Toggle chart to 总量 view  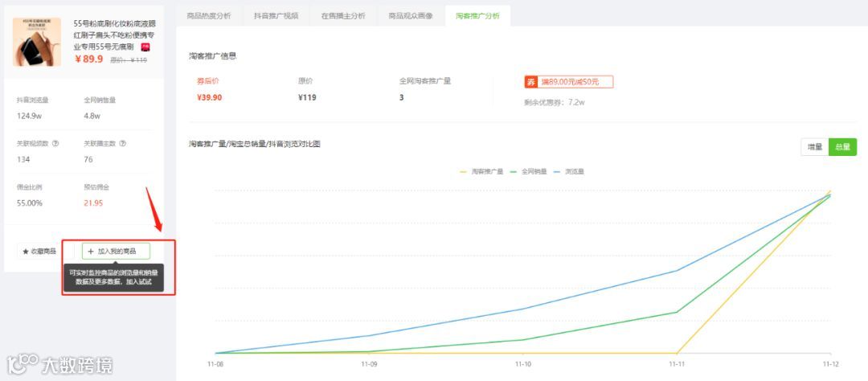[x=842, y=147]
